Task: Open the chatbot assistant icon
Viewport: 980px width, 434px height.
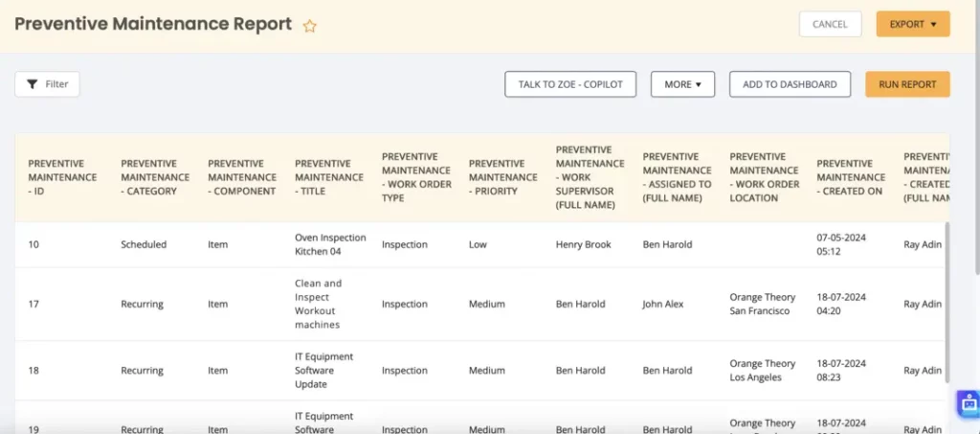Action: click(967, 403)
